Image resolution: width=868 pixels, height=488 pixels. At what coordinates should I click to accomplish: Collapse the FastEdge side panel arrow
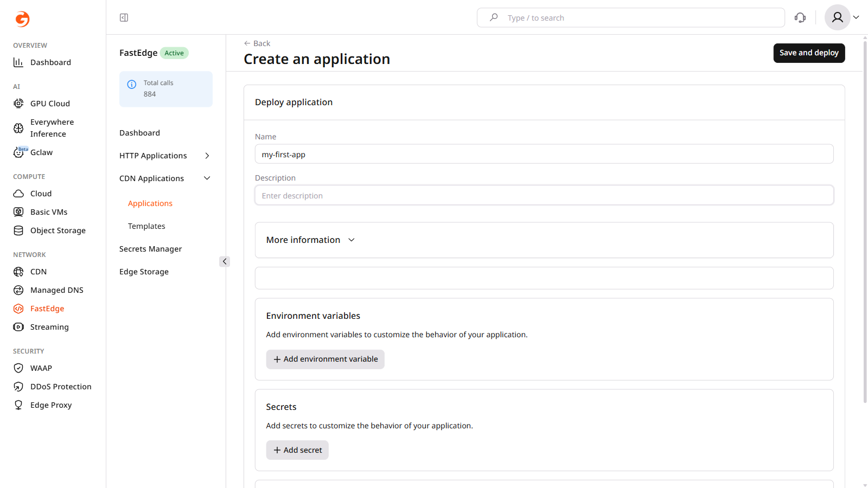(x=225, y=261)
